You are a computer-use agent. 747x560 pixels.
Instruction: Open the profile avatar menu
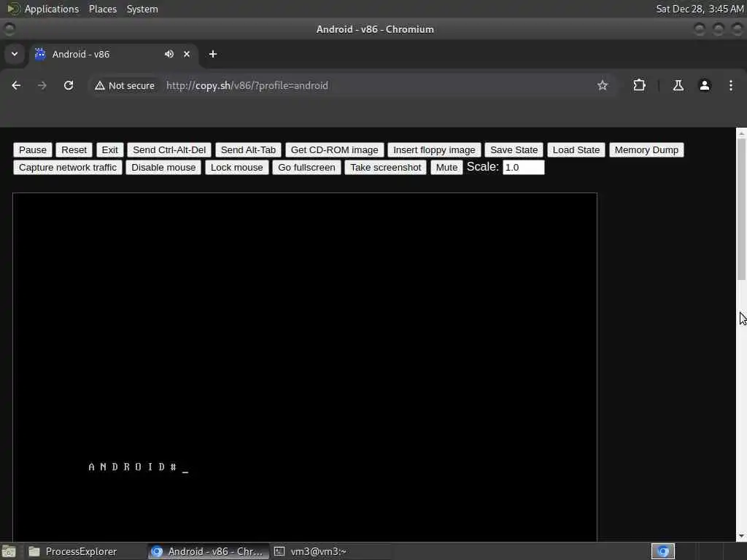[705, 85]
